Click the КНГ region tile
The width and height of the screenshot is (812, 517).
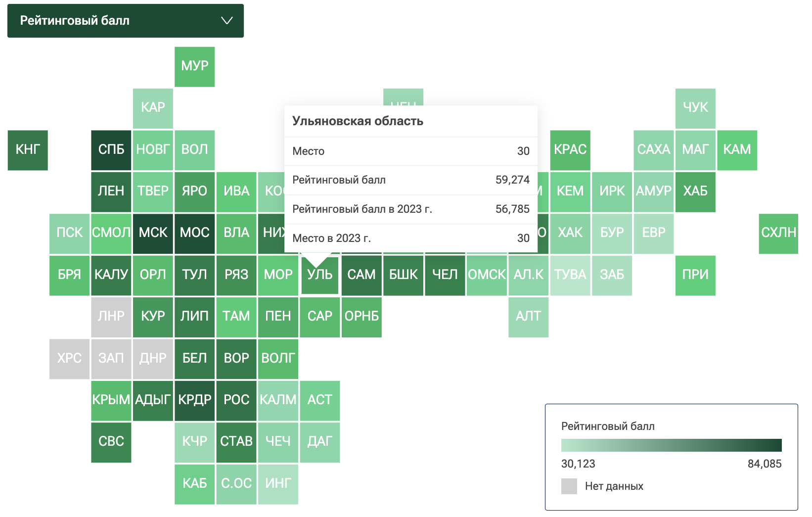[x=28, y=150]
